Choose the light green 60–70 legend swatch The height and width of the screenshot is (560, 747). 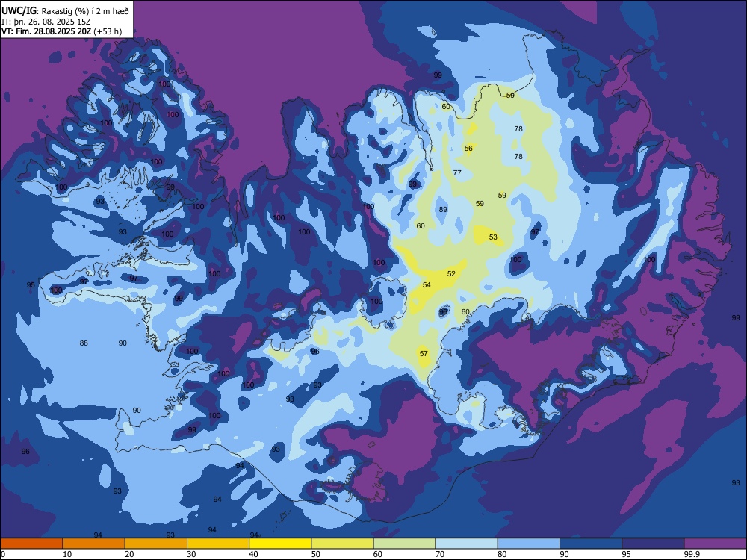click(404, 544)
